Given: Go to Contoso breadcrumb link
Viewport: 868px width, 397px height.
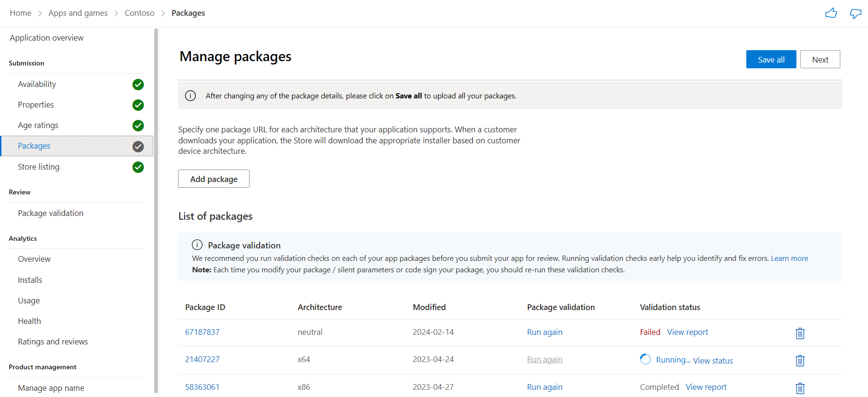Looking at the screenshot, I should point(139,13).
